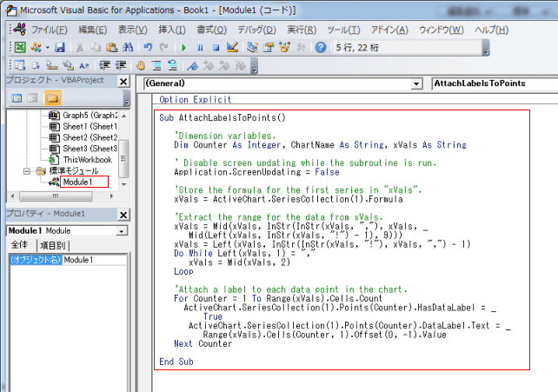
Task: Click the Toggle Breakpoint hand icon
Action: tap(142, 65)
